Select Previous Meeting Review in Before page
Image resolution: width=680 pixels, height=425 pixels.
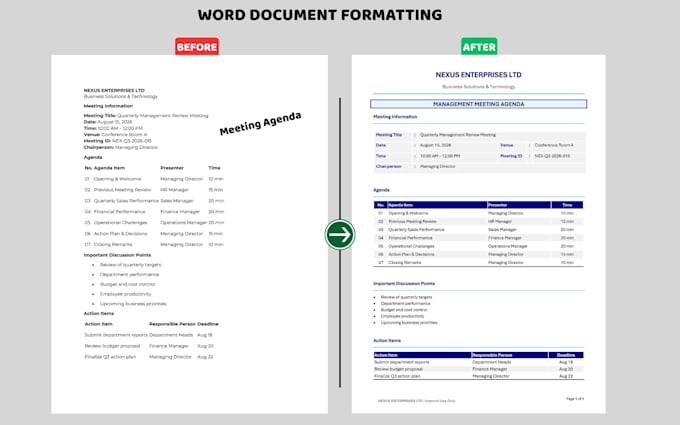122,190
